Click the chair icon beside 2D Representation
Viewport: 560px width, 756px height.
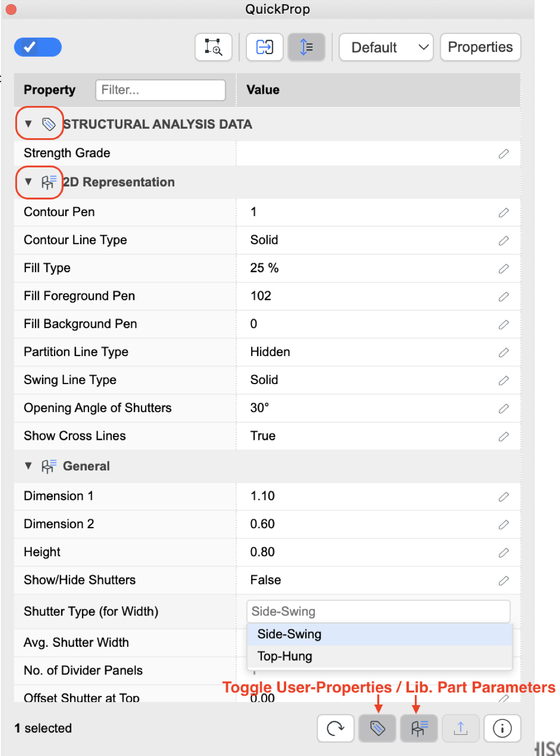49,182
